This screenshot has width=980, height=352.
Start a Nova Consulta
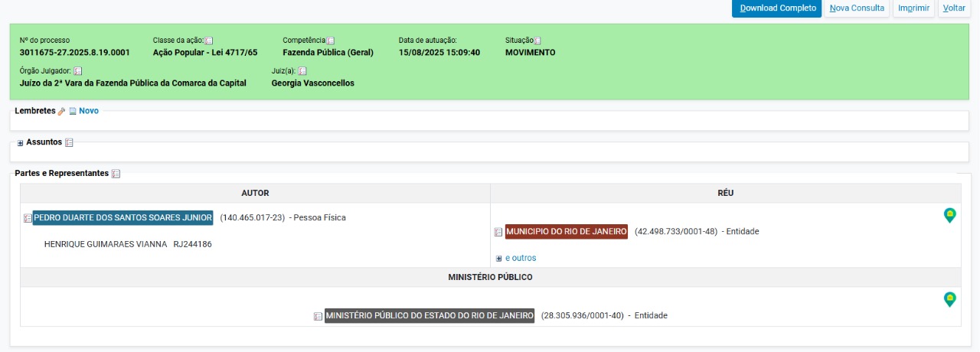[857, 8]
